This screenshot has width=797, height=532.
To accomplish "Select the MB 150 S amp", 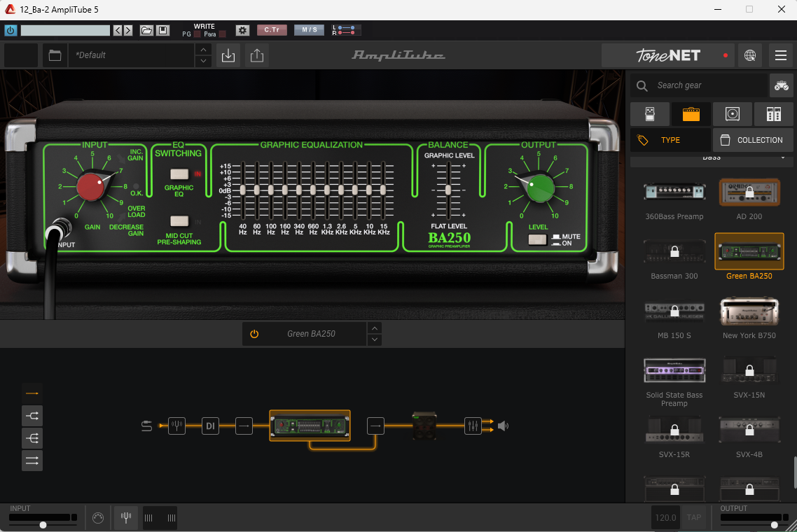I will click(x=674, y=311).
